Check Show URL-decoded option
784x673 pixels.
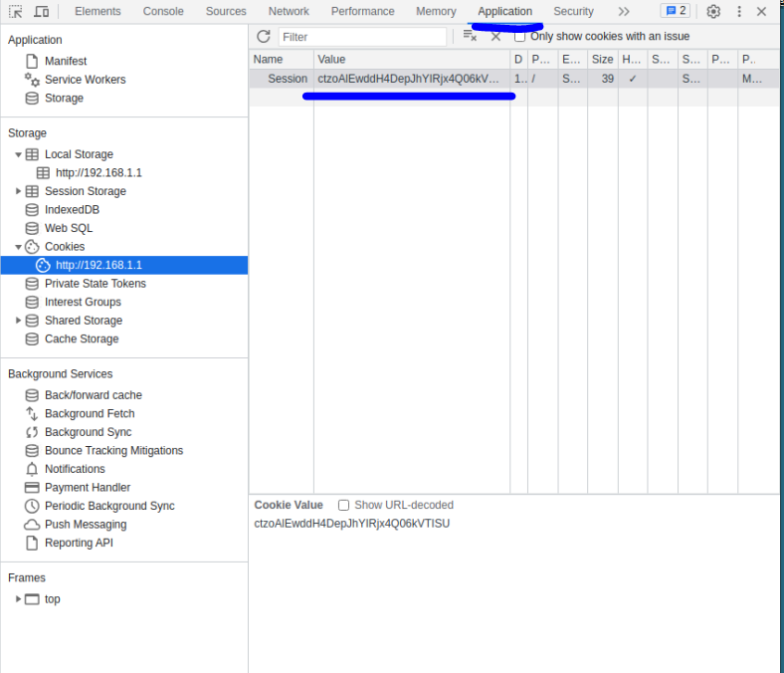pos(343,506)
